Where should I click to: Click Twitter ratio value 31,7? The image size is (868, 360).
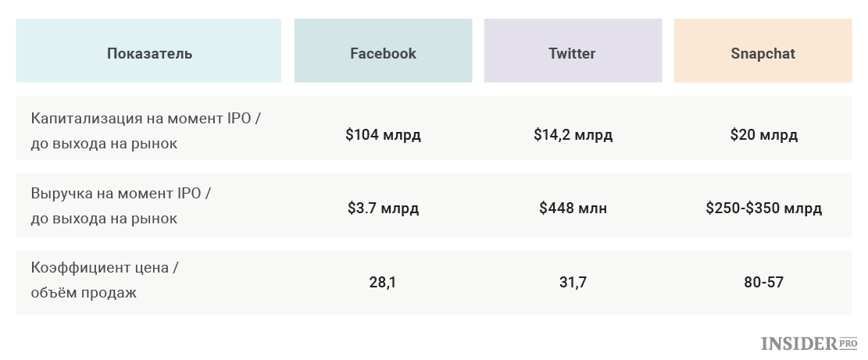(x=573, y=283)
